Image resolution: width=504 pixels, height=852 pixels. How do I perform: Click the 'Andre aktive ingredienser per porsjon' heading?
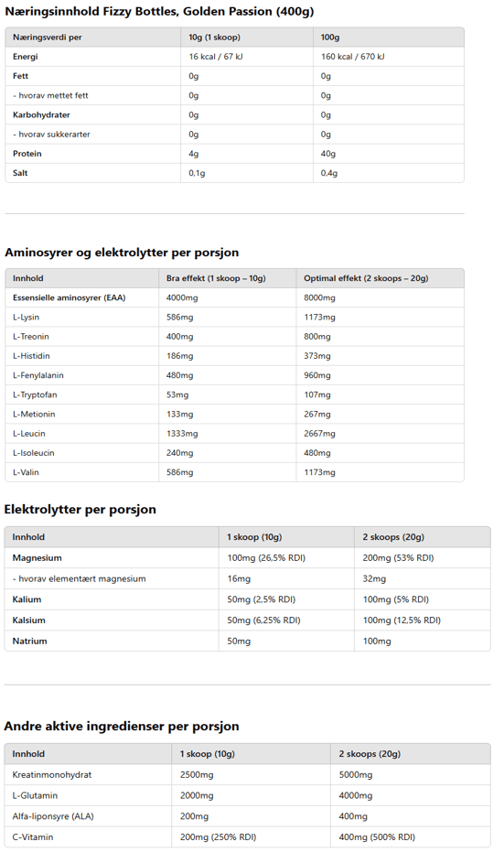[x=122, y=727]
